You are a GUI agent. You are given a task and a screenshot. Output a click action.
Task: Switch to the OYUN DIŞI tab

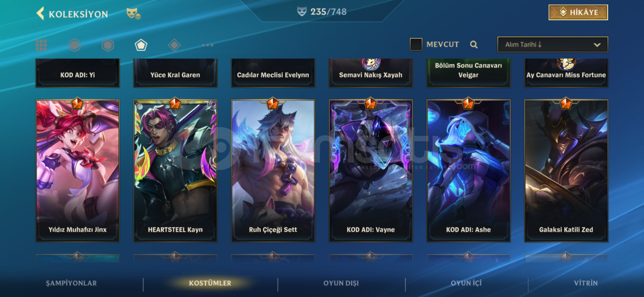pos(341,283)
